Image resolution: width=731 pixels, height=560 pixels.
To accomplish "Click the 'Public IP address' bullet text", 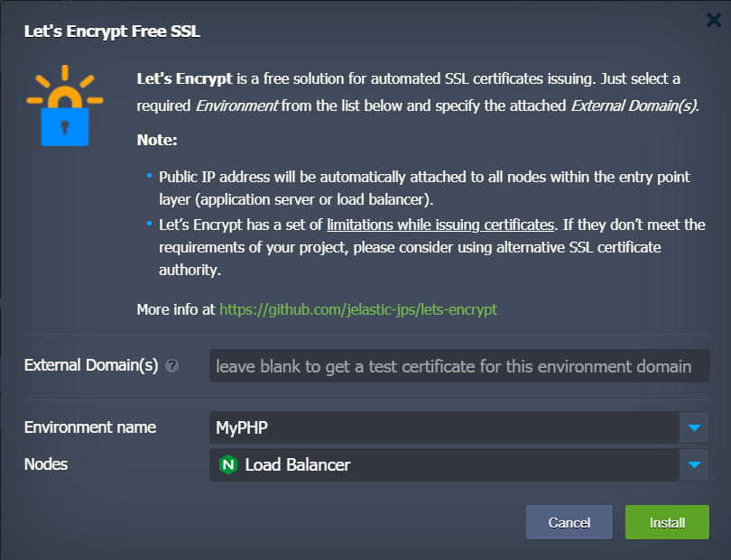I will click(x=424, y=188).
